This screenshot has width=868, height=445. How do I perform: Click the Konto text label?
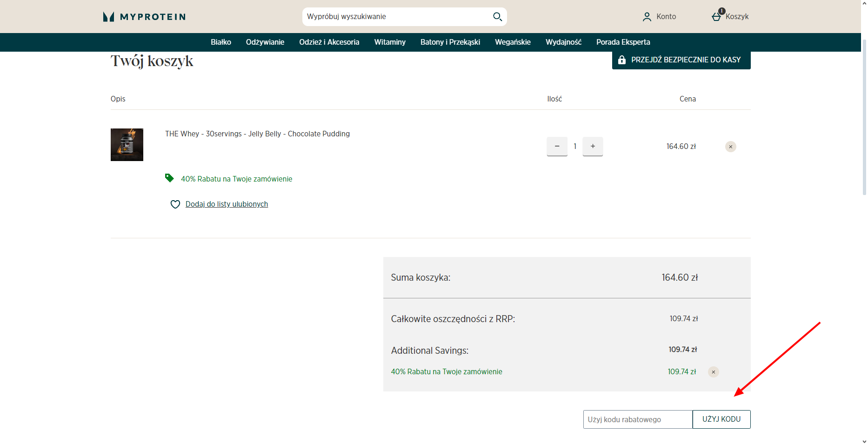(666, 17)
